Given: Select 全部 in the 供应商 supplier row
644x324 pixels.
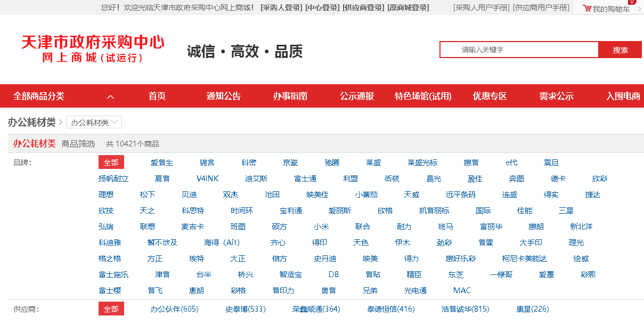Looking at the screenshot, I should pyautogui.click(x=111, y=309).
